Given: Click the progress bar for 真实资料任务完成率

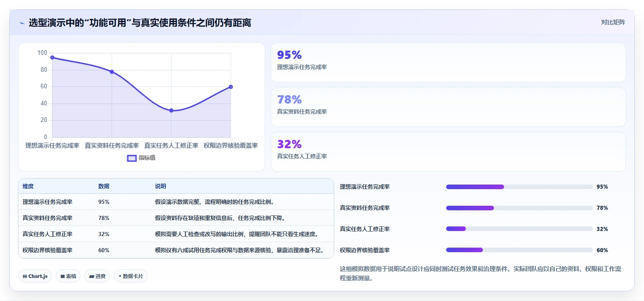Looking at the screenshot, I should (519, 208).
